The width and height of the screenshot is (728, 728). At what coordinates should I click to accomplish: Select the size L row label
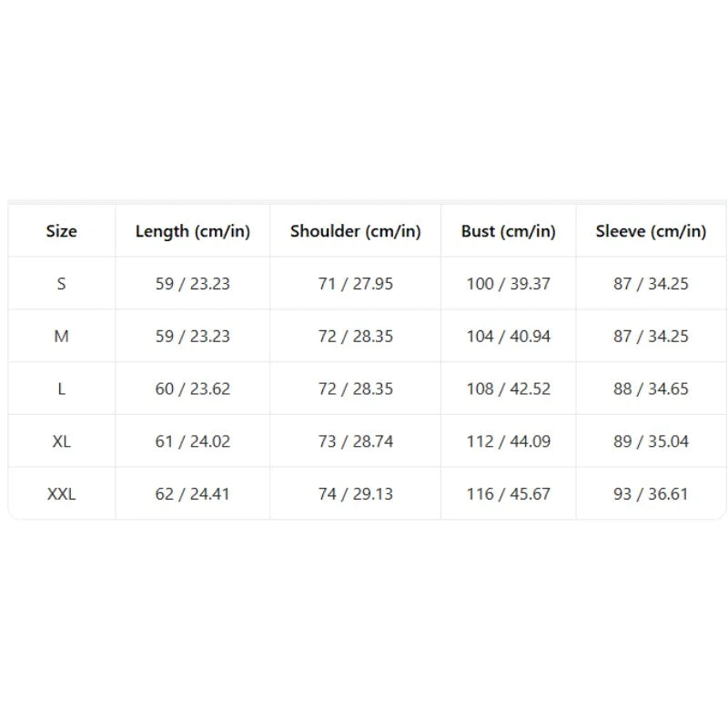61,389
